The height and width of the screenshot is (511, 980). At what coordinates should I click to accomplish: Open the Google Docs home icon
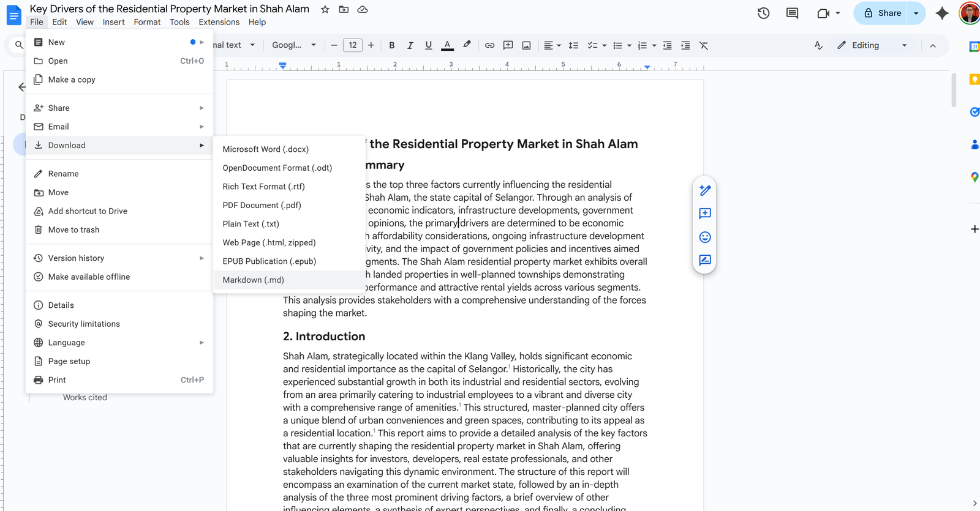(x=13, y=15)
